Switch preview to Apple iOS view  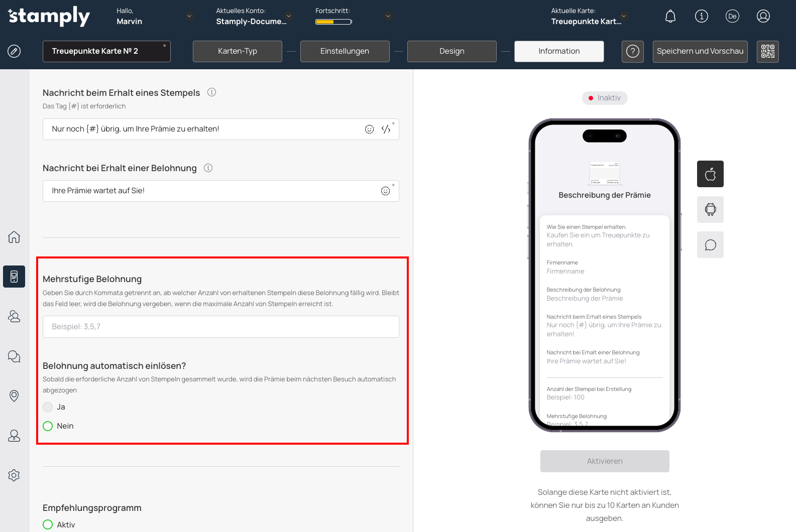click(710, 174)
